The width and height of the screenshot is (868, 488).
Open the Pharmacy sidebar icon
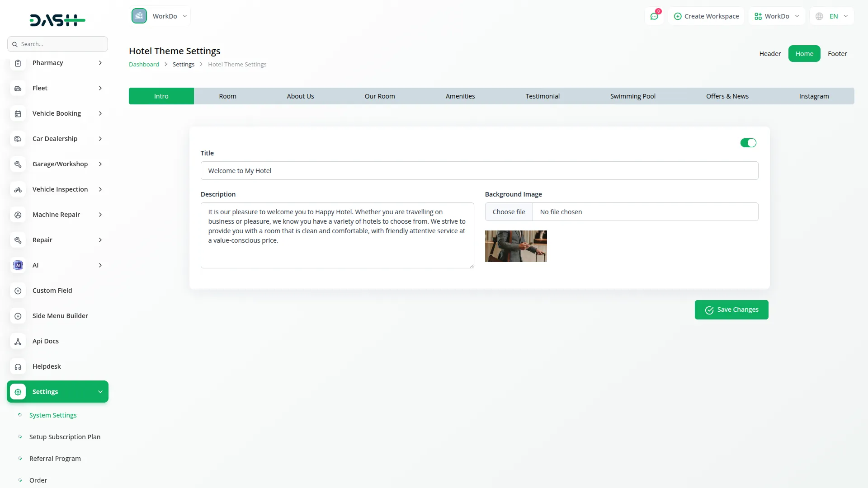18,63
